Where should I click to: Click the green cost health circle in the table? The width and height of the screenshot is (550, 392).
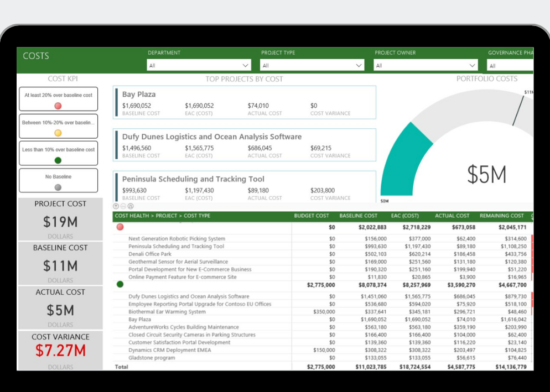click(x=120, y=285)
